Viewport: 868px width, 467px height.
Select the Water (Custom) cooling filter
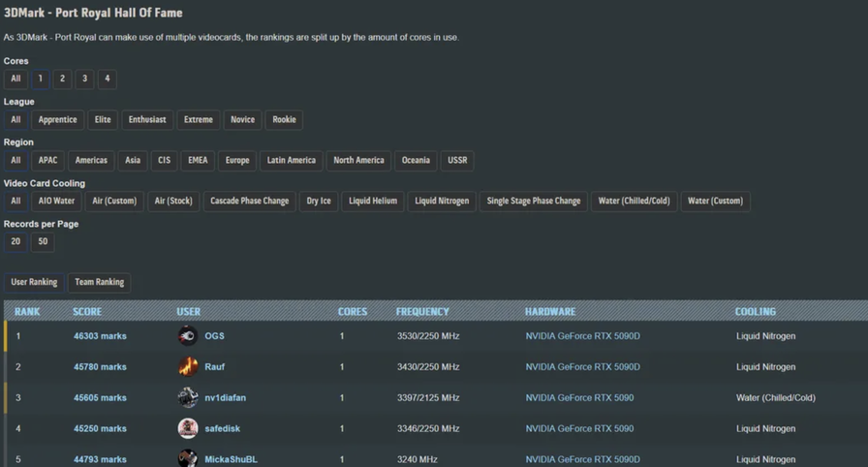[x=715, y=202]
